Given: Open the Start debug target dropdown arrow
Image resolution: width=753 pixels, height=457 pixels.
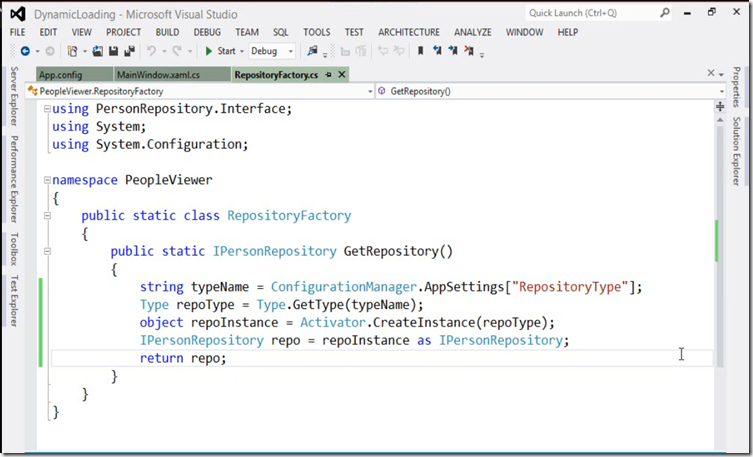Looking at the screenshot, I should 242,51.
